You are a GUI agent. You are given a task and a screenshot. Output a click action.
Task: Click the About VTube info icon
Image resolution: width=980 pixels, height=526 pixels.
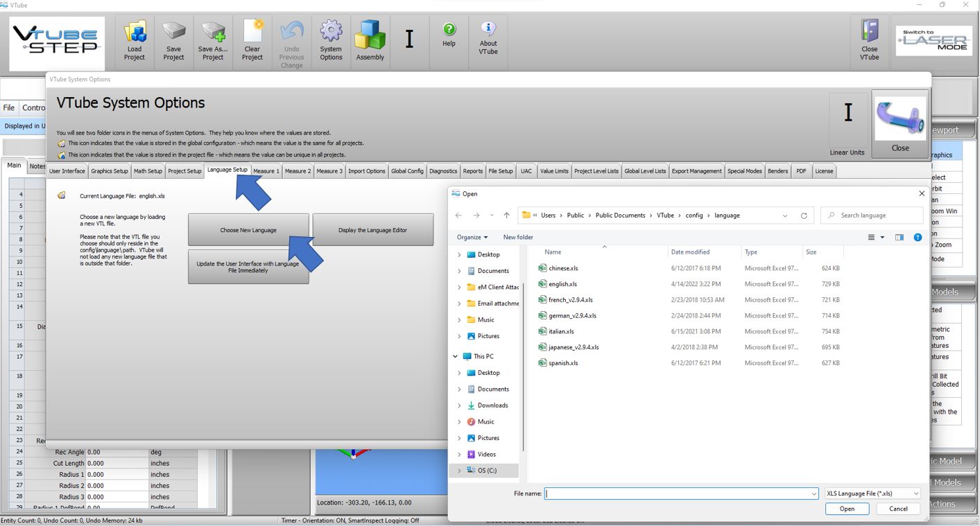tap(488, 38)
